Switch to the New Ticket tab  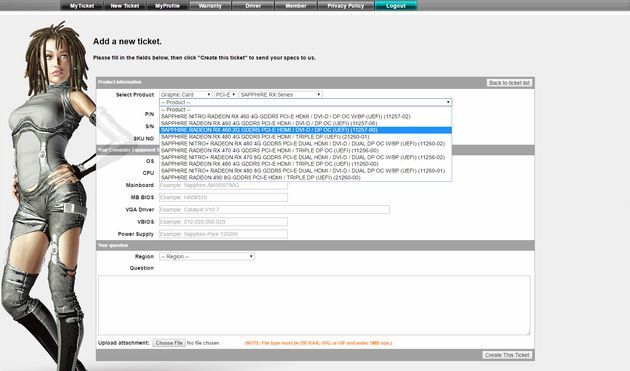(x=125, y=6)
